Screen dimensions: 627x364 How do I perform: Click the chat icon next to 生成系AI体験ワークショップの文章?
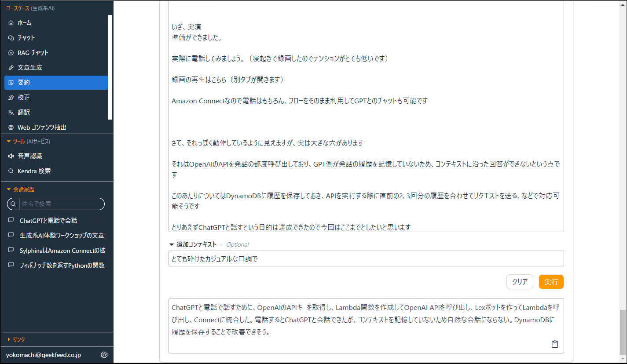point(11,235)
